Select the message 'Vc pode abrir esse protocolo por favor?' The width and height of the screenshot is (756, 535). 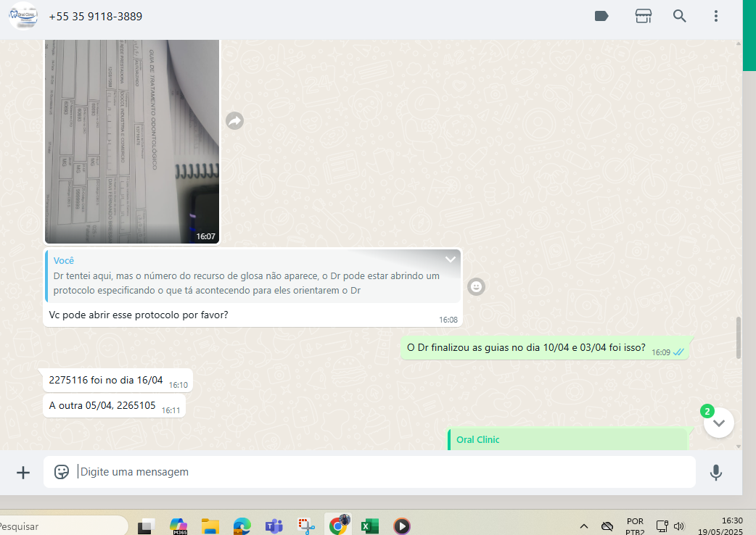click(x=139, y=315)
